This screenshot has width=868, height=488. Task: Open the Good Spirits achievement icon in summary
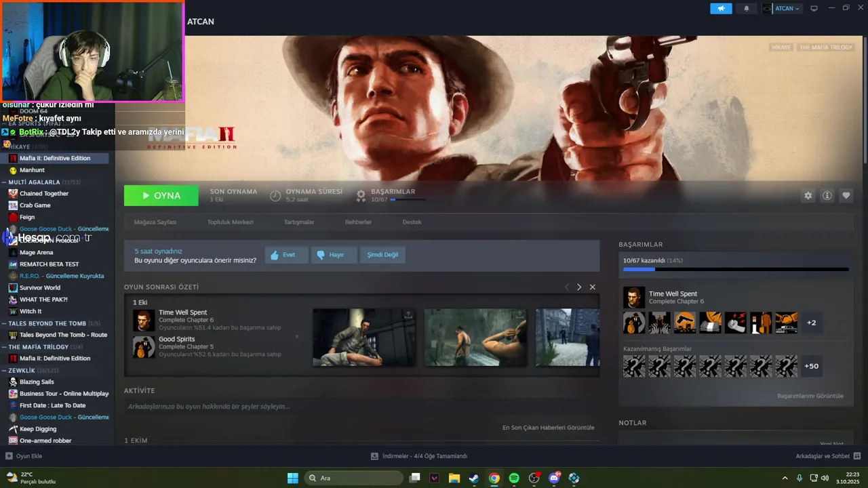click(x=144, y=346)
